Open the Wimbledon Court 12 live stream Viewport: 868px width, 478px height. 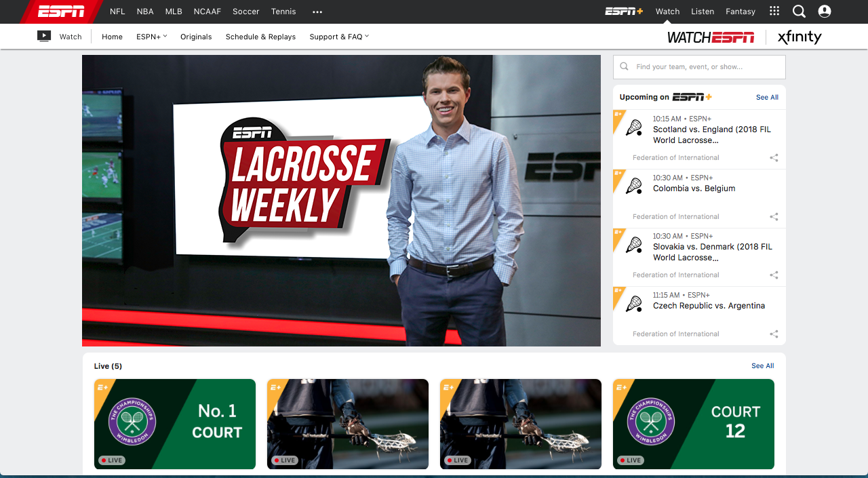693,424
